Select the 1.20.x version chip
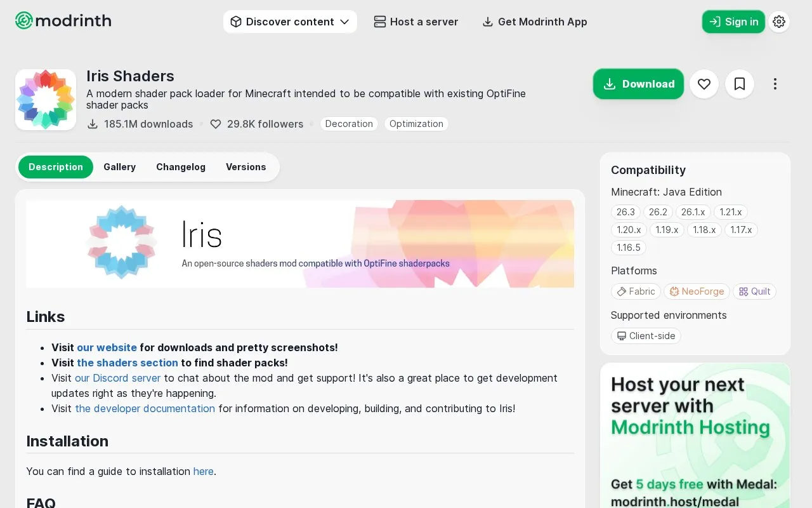Screen dimensions: 812x508 click(x=629, y=230)
